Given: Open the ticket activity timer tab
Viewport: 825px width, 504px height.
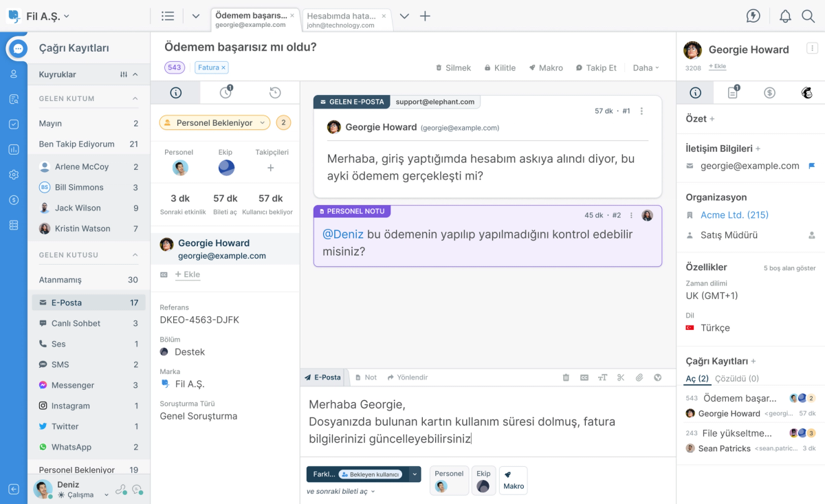Looking at the screenshot, I should click(x=225, y=93).
